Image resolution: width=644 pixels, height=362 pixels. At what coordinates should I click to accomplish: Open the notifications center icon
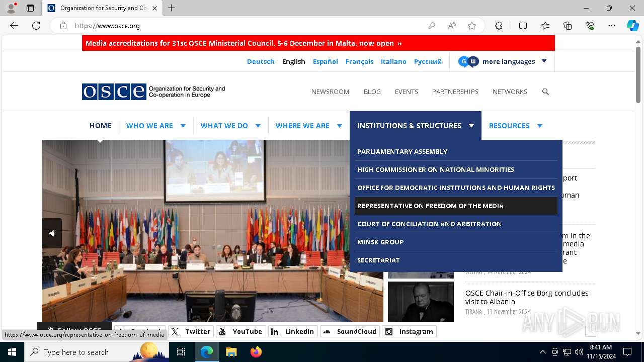click(x=627, y=352)
